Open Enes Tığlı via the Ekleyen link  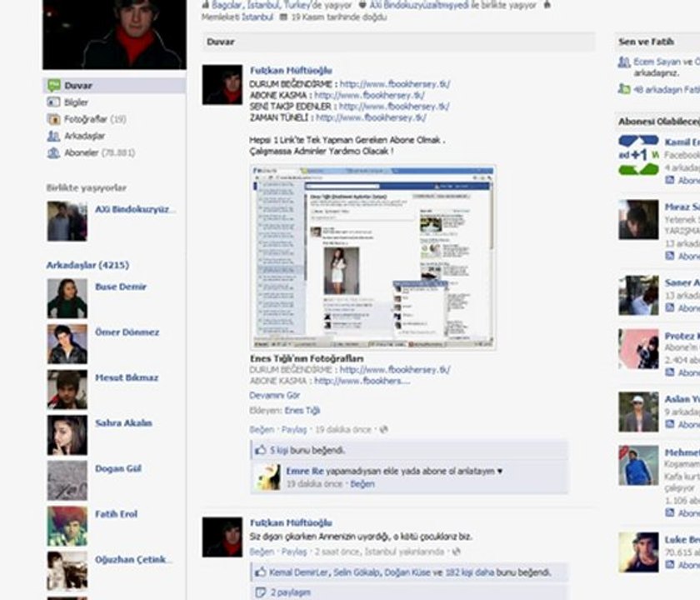click(302, 410)
